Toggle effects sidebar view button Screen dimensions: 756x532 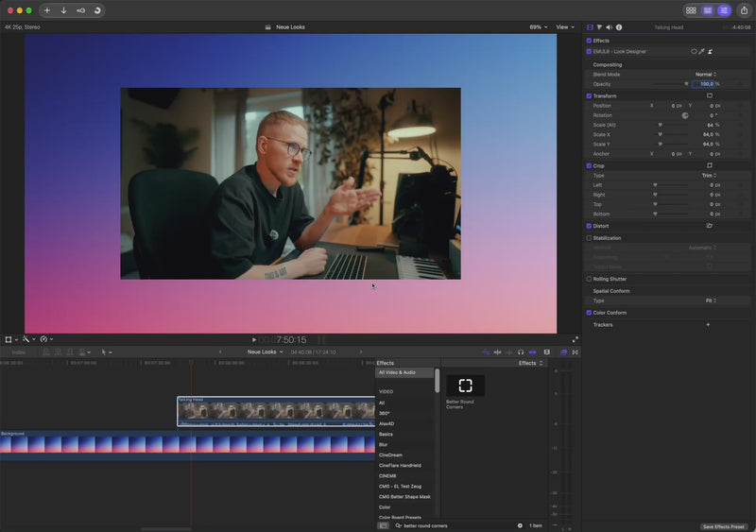[384, 525]
